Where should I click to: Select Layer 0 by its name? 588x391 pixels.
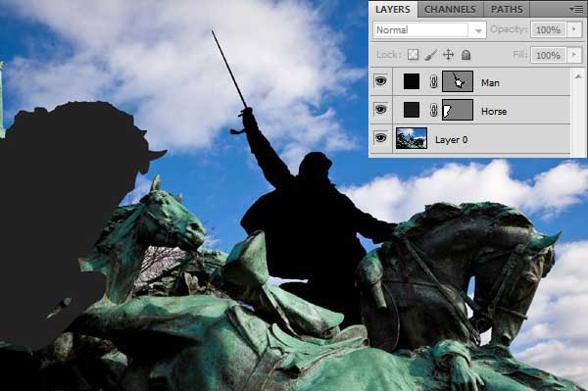451,140
